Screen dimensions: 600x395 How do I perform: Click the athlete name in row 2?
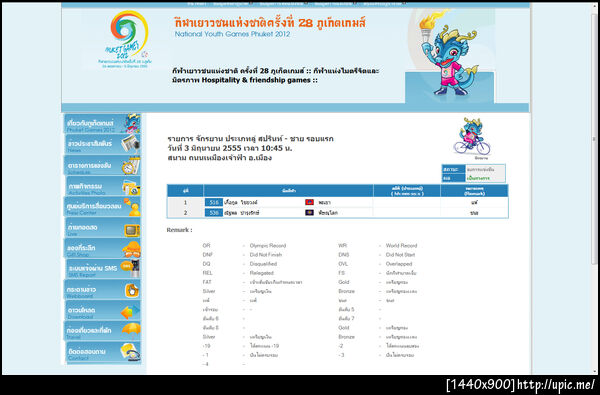point(241,212)
